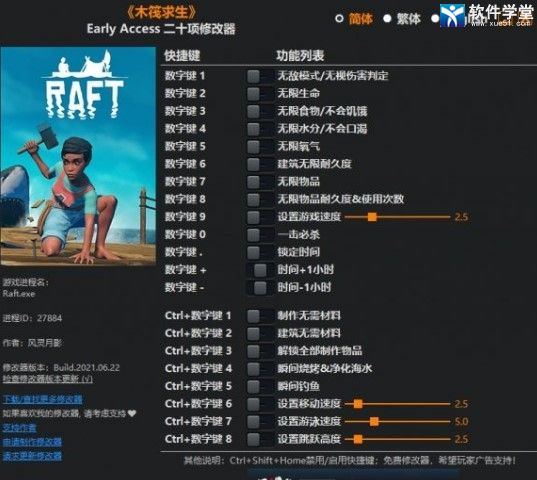Toggle the 设置跳跃高度 switch

[260, 439]
